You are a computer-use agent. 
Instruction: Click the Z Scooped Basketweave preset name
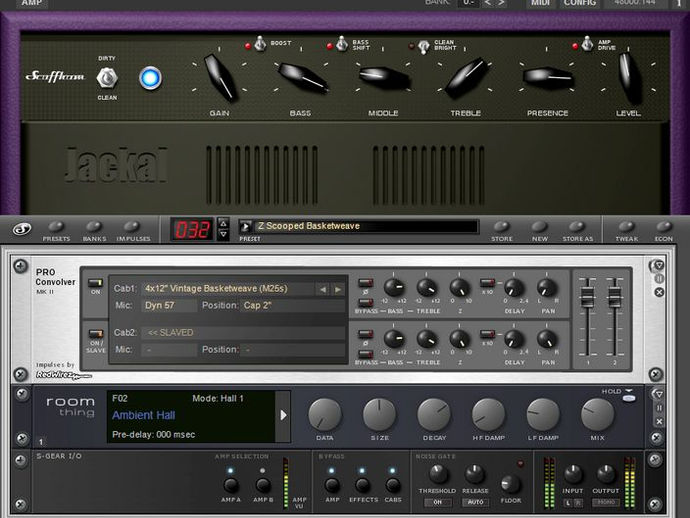308,226
